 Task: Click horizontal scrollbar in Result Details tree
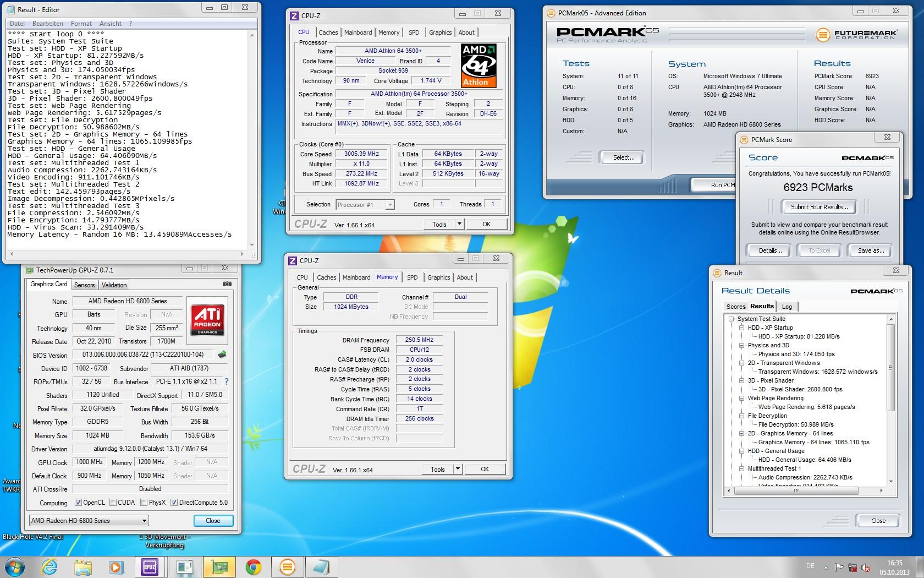795,490
